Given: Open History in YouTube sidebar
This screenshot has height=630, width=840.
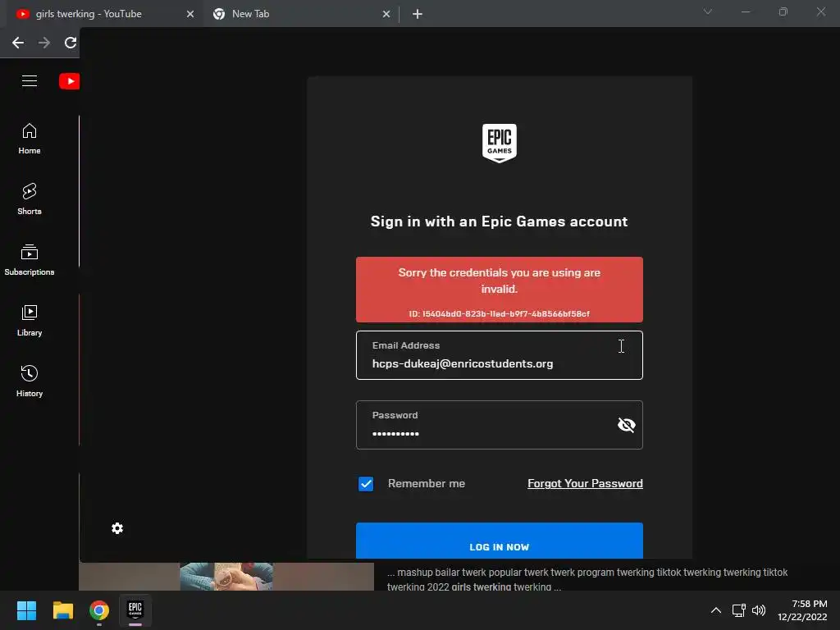Looking at the screenshot, I should coord(30,381).
